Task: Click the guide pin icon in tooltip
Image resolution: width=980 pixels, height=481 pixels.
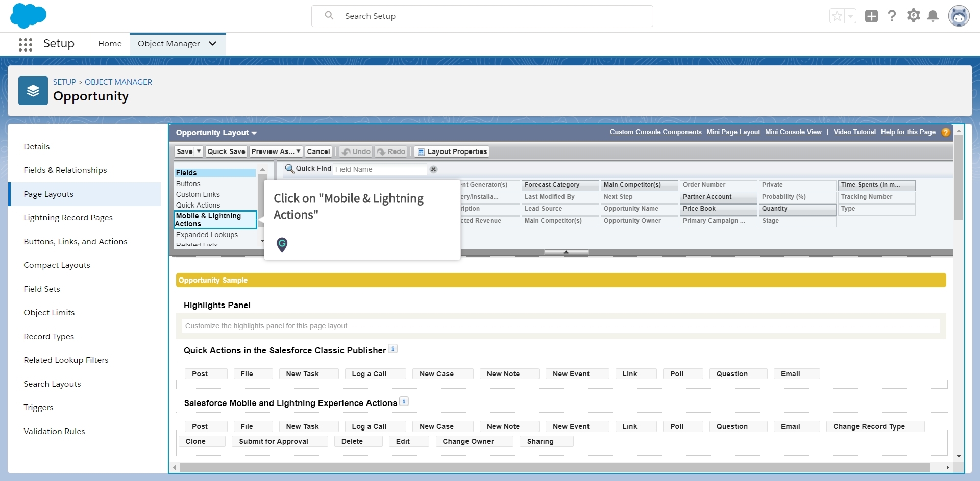Action: [282, 245]
